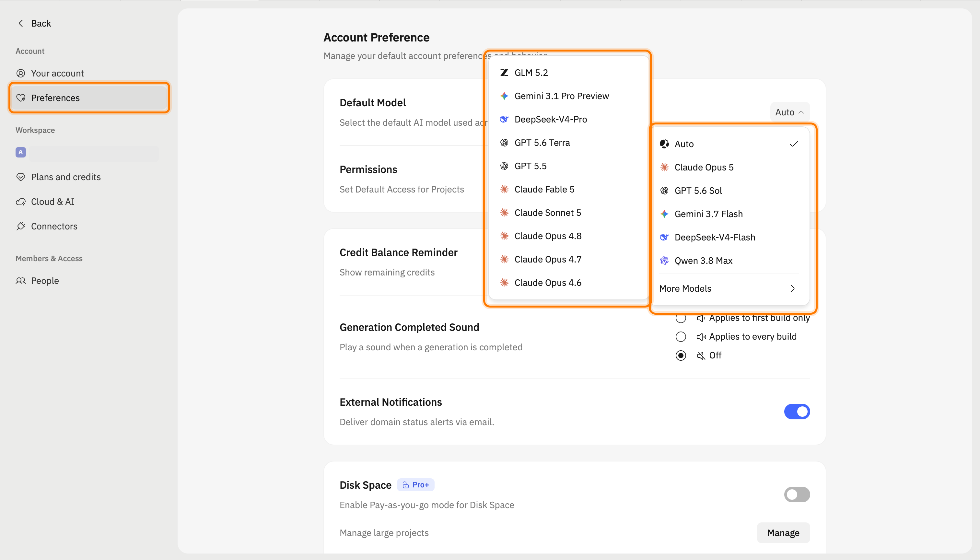Go to Your account settings

(89, 73)
